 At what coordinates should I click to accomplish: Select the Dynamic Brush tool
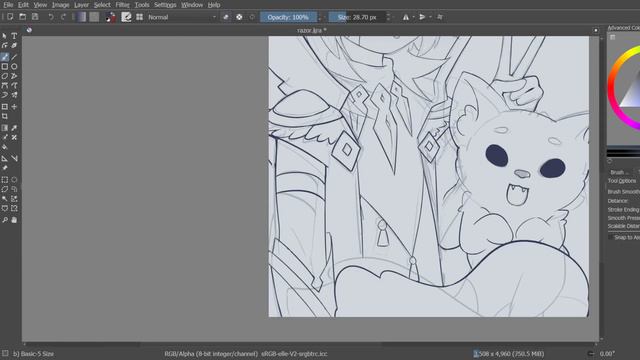pyautogui.click(x=4, y=95)
